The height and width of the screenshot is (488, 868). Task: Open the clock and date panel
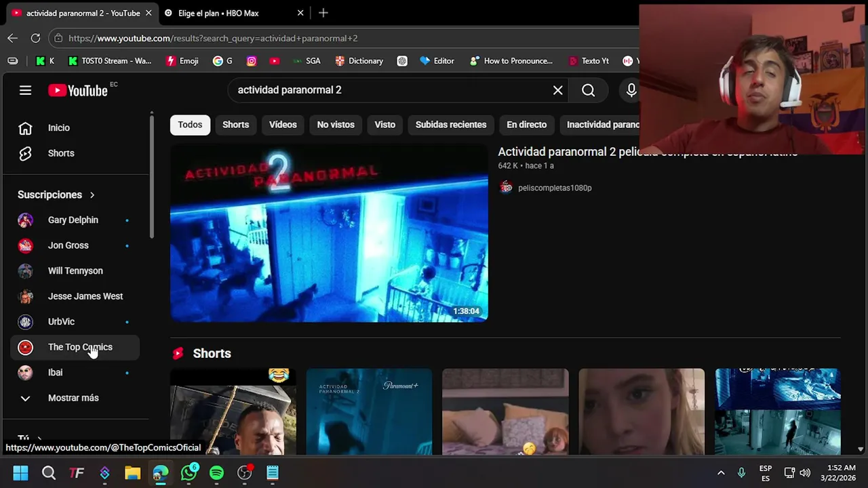pyautogui.click(x=838, y=472)
